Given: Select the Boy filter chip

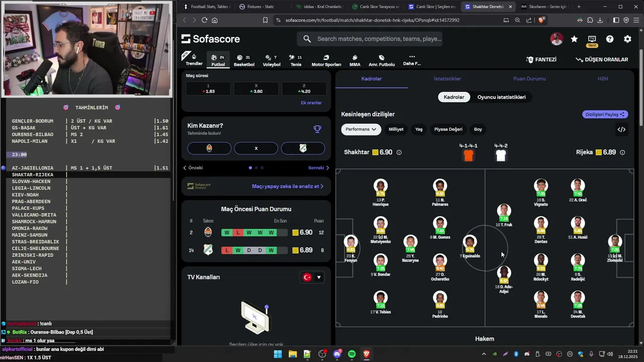Looking at the screenshot, I should (478, 129).
